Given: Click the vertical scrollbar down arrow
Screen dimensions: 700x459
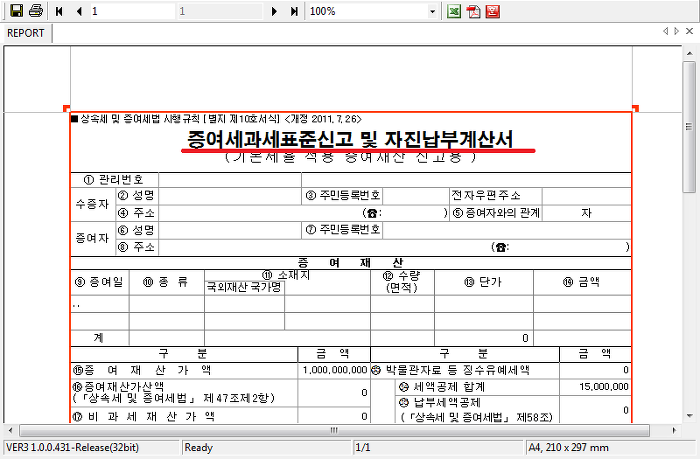Looking at the screenshot, I should point(690,416).
